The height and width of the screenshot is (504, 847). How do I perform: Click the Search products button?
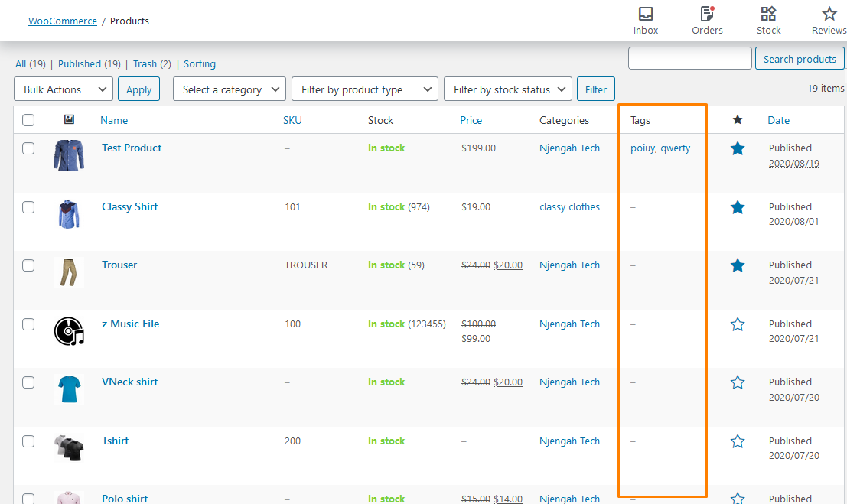(800, 59)
